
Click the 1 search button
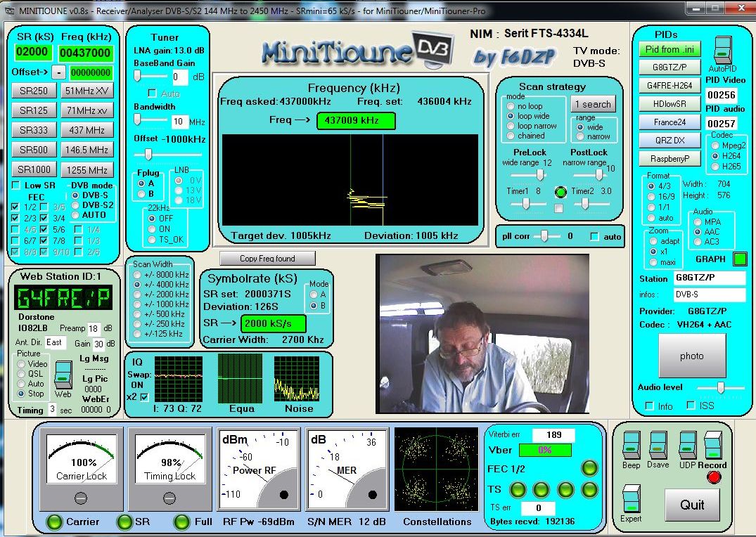pos(593,104)
